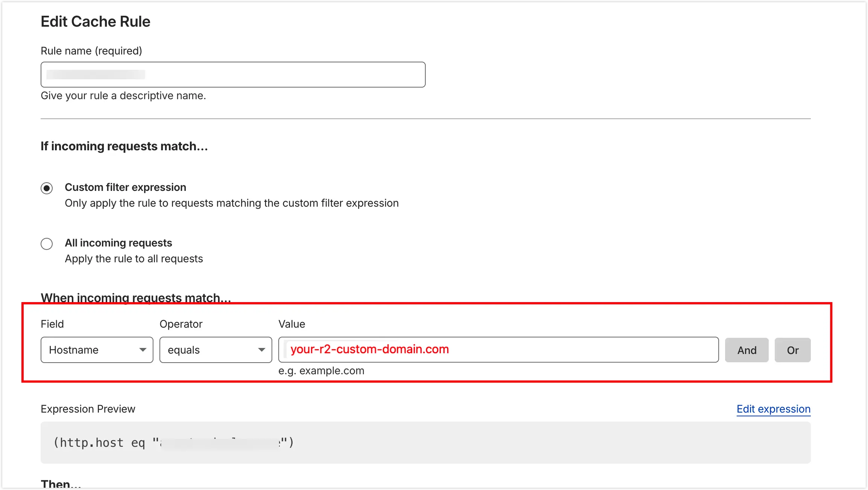Select the Custom filter expression radio button
868x490 pixels.
coord(47,188)
